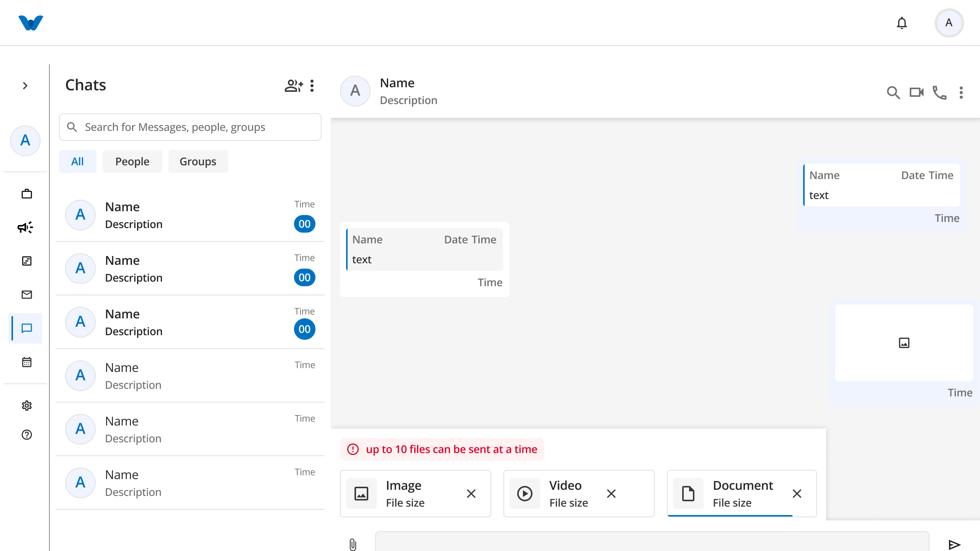980x551 pixels.
Task: Switch to the Groups tab
Action: click(x=198, y=161)
